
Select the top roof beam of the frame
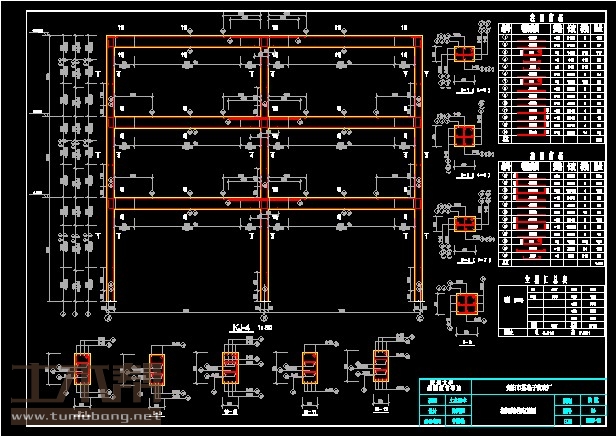(264, 42)
